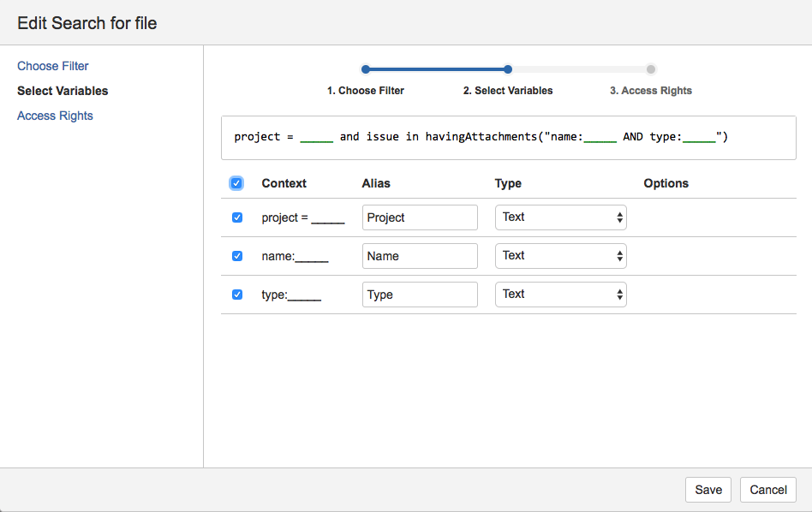
Task: Disable the project = variable row
Action: [x=236, y=217]
